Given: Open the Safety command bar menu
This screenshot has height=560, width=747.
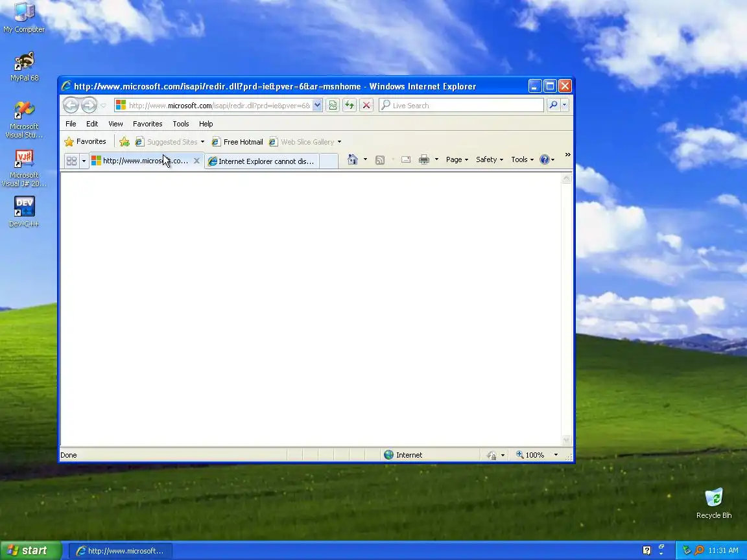Looking at the screenshot, I should 490,159.
